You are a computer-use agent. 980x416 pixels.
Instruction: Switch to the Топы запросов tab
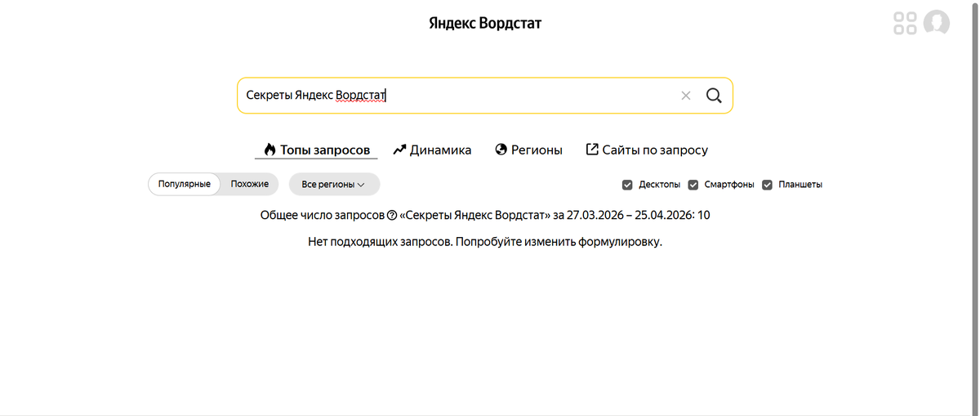point(317,150)
